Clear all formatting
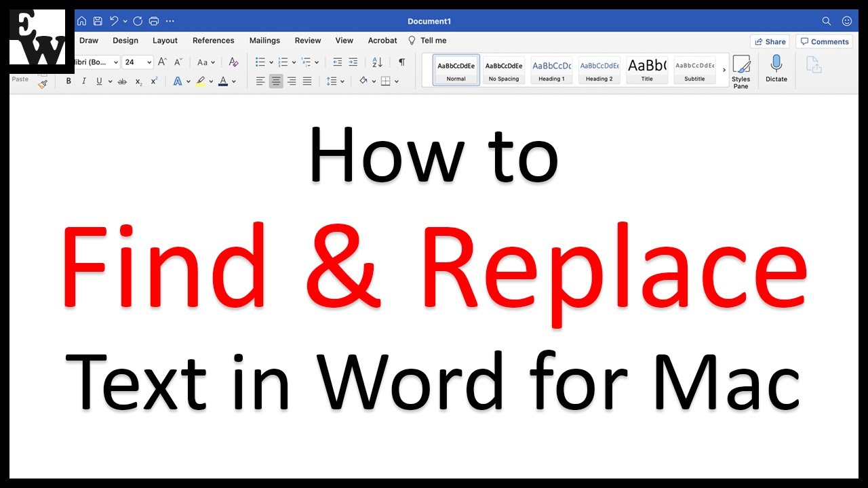This screenshot has width=868, height=488. tap(233, 62)
